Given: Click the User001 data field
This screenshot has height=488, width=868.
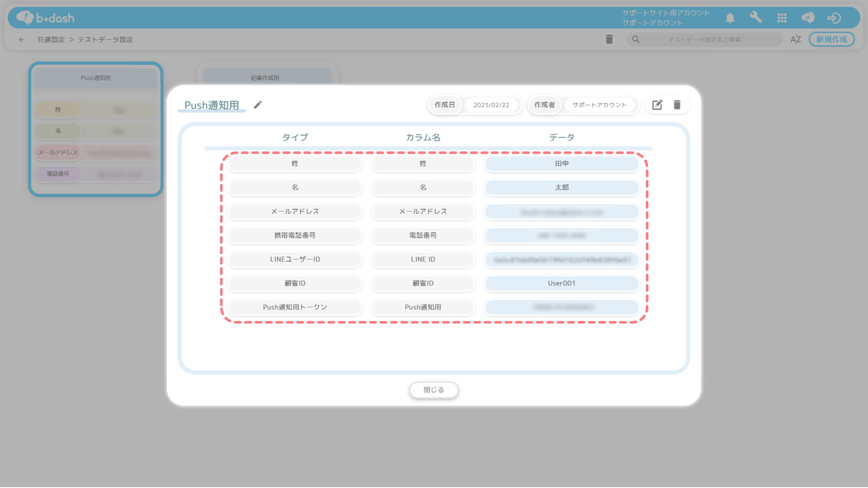Looking at the screenshot, I should tap(561, 283).
